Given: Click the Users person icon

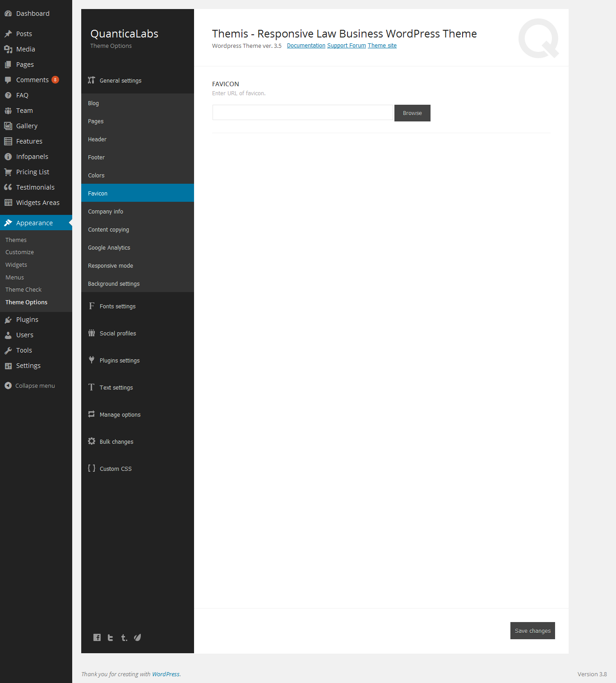Looking at the screenshot, I should point(8,335).
